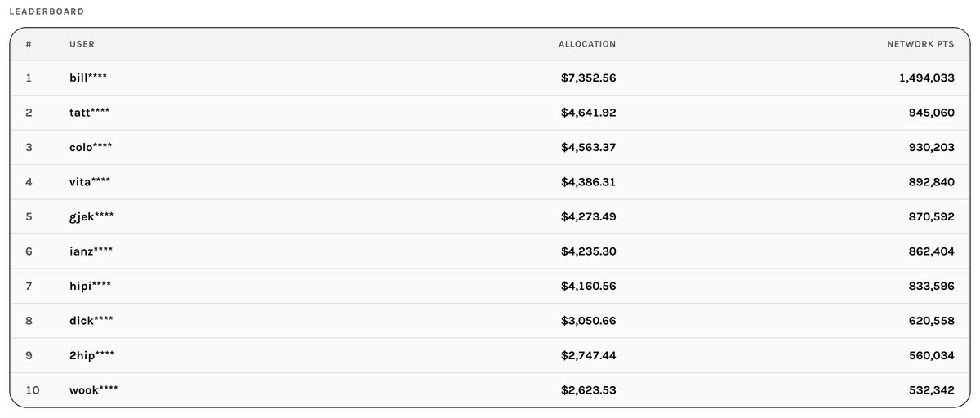Click the hipi**** username
Screen dimensions: 980x418
[x=91, y=286]
